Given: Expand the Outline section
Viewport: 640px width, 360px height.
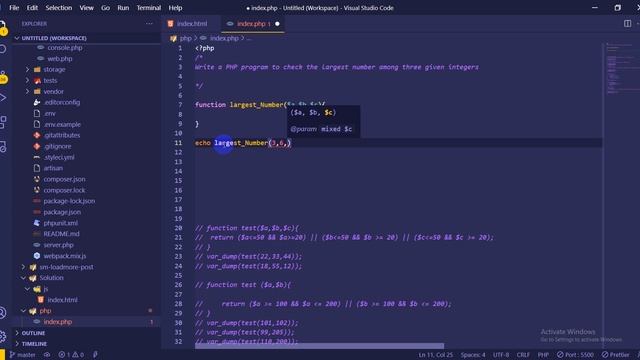Looking at the screenshot, I should tap(33, 333).
